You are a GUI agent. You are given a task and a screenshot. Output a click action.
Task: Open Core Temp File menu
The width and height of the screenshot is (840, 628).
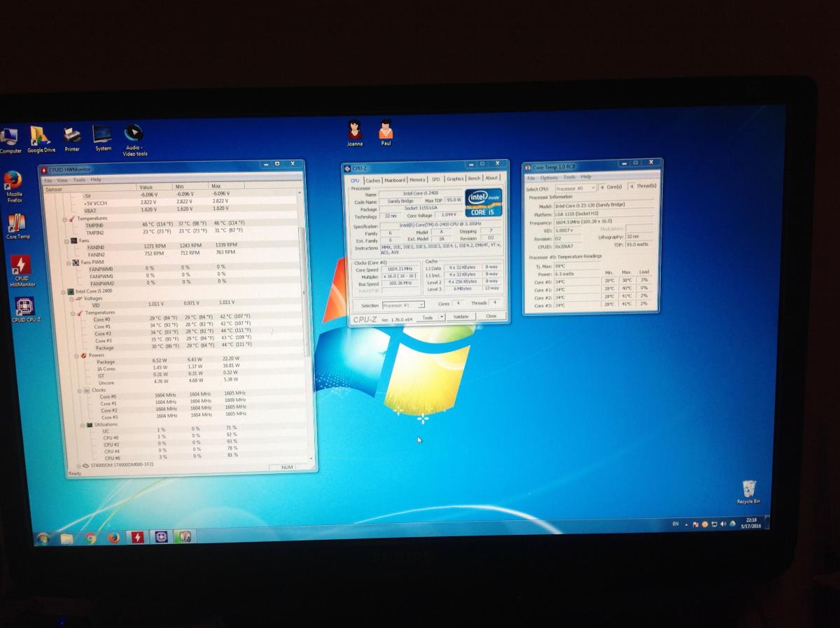pos(531,178)
